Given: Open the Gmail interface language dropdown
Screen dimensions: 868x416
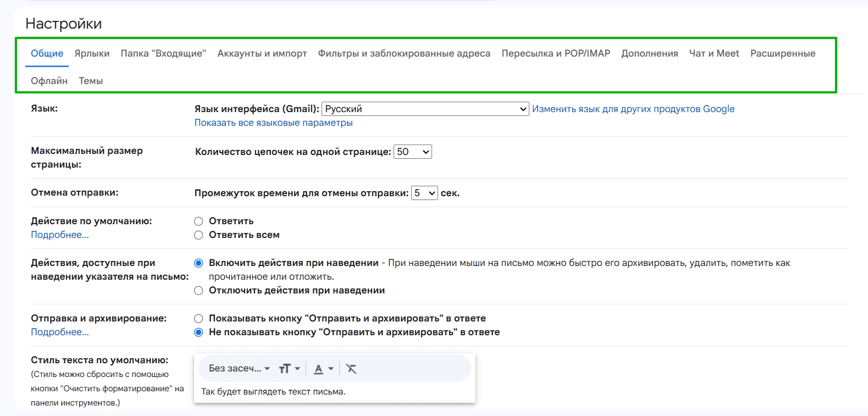Looking at the screenshot, I should pos(425,109).
